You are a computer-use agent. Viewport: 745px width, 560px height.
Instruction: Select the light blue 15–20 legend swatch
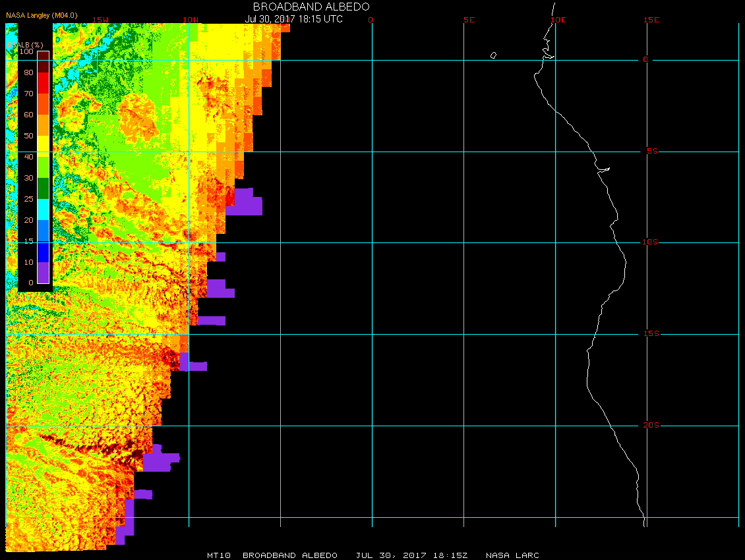click(44, 231)
